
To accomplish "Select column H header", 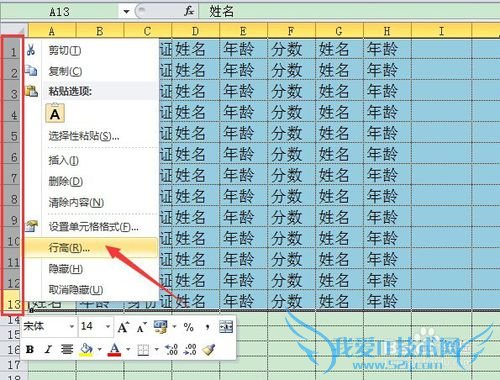I will tap(387, 31).
